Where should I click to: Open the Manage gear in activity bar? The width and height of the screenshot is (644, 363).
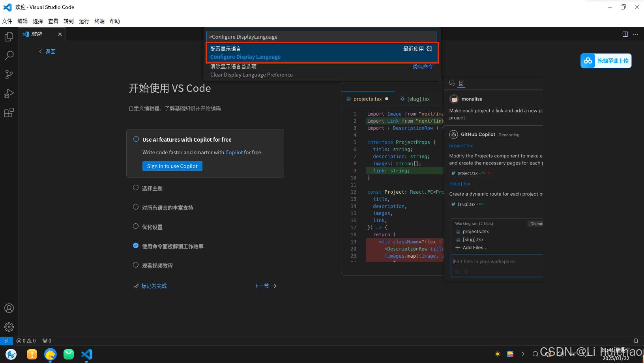click(x=9, y=327)
